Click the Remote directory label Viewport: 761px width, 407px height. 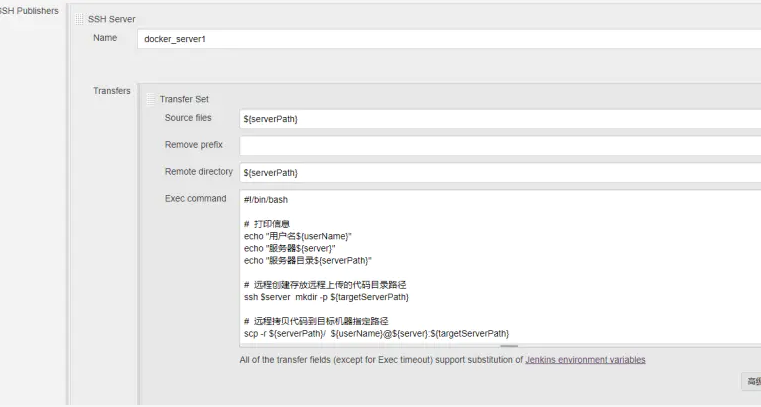pyautogui.click(x=199, y=172)
